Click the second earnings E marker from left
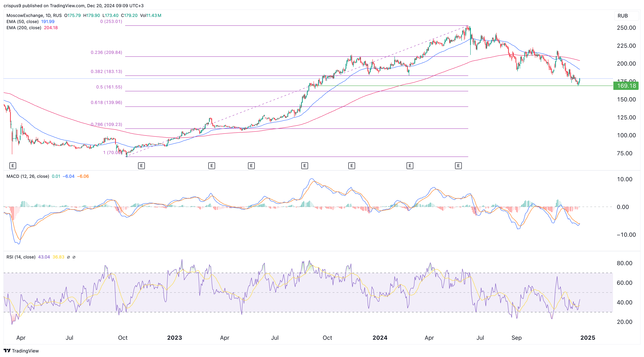644x357 pixels. click(x=141, y=165)
